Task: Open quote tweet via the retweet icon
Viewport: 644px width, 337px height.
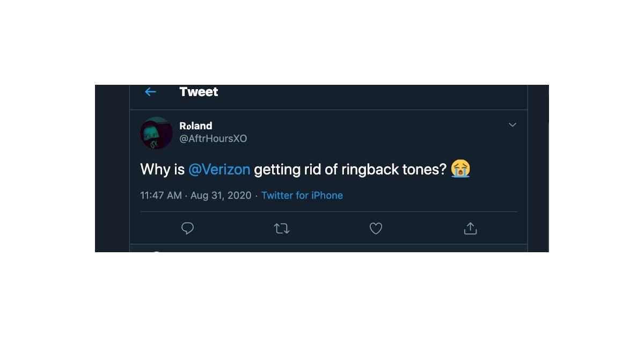Action: (x=281, y=228)
